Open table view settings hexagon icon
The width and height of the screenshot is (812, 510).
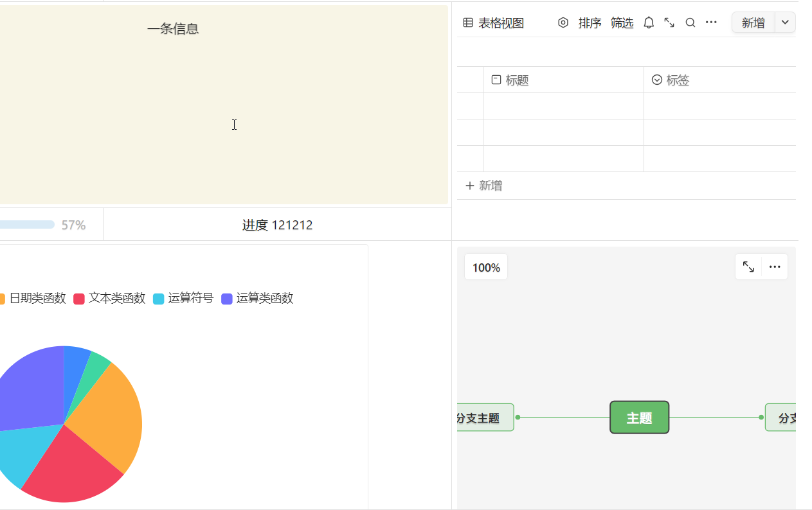click(563, 22)
